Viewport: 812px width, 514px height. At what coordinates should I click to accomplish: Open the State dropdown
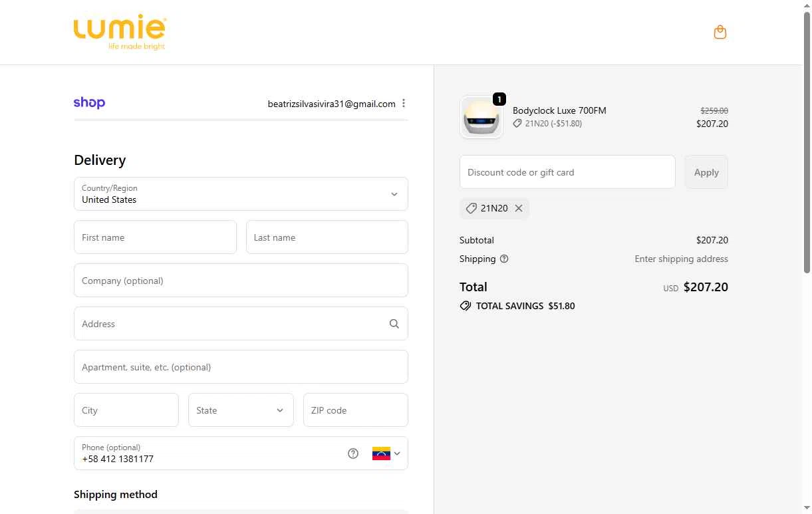241,410
